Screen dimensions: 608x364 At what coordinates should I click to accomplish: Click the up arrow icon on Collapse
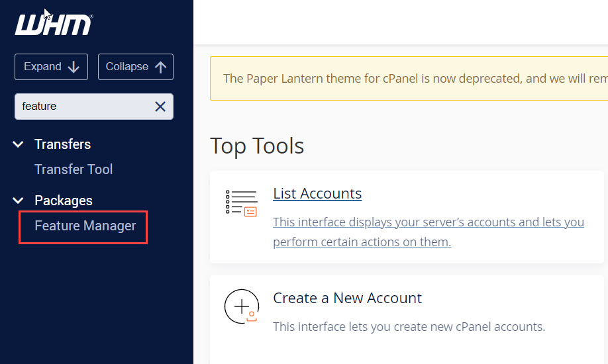pos(160,67)
